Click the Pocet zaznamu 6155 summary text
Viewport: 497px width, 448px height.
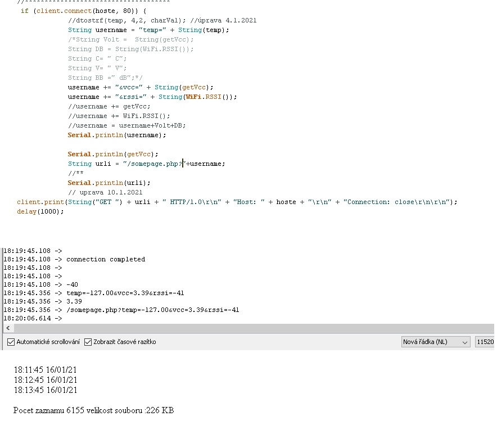[93, 411]
